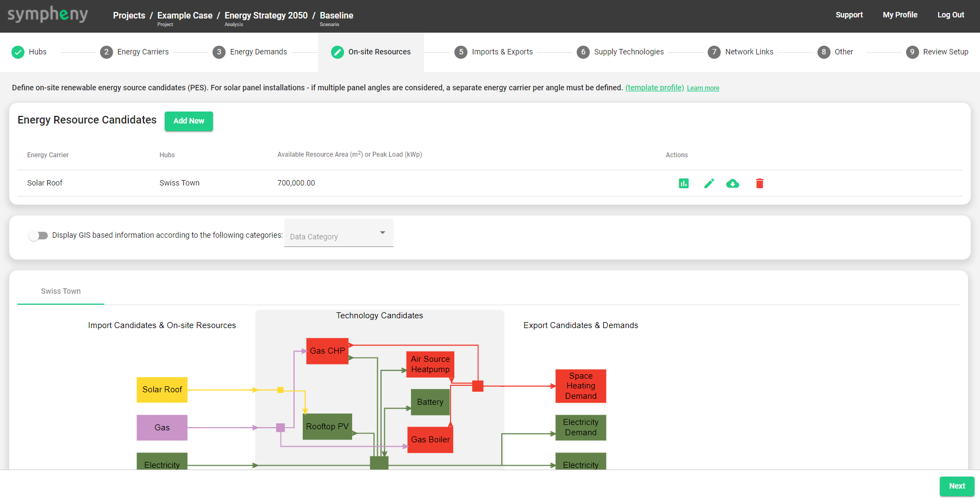Viewport: 980px width, 500px height.
Task: Click the yellow Solar Roof diagram node
Action: [x=162, y=390]
